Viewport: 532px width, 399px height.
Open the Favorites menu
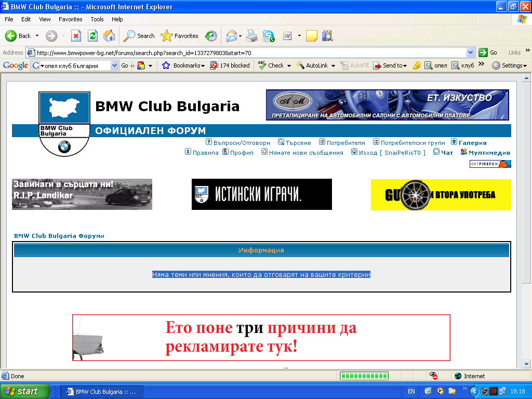pos(70,19)
